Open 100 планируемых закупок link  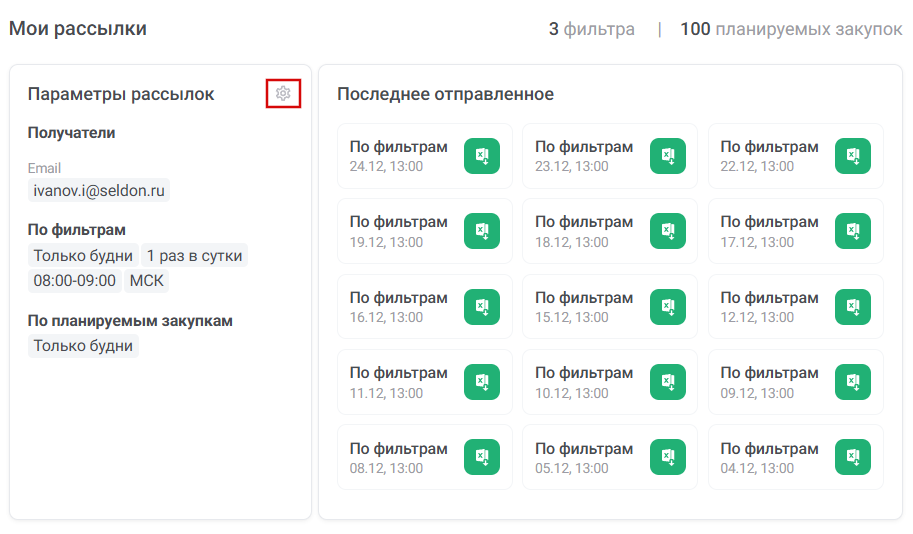[791, 29]
